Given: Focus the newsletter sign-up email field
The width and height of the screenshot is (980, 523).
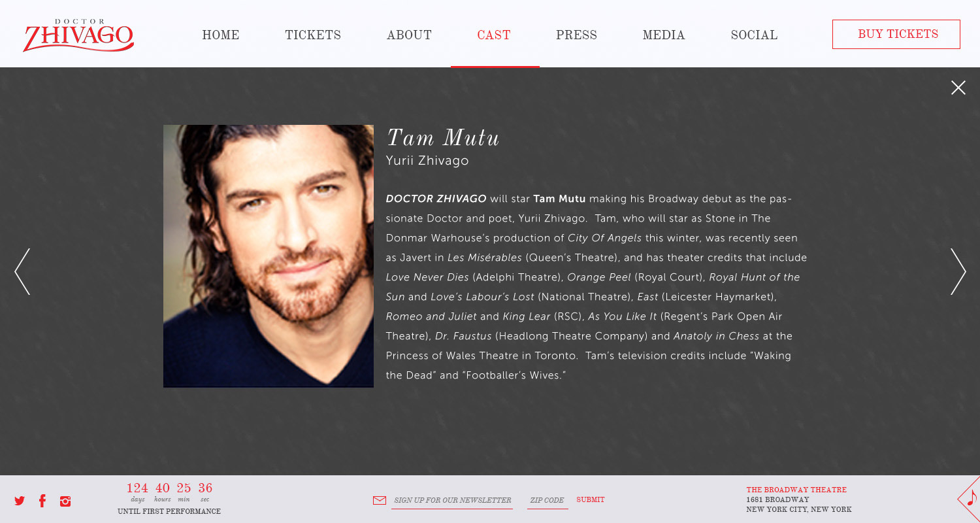Looking at the screenshot, I should pos(452,501).
